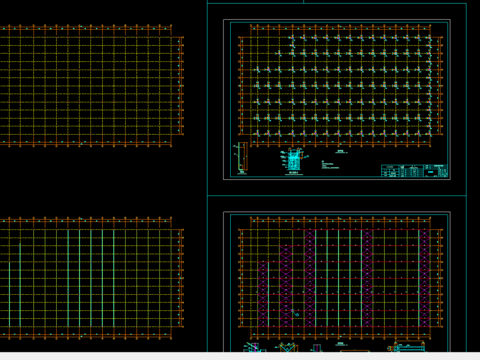
Task: Select the first cyan vertical line in lower-left plan
Action: [9, 294]
